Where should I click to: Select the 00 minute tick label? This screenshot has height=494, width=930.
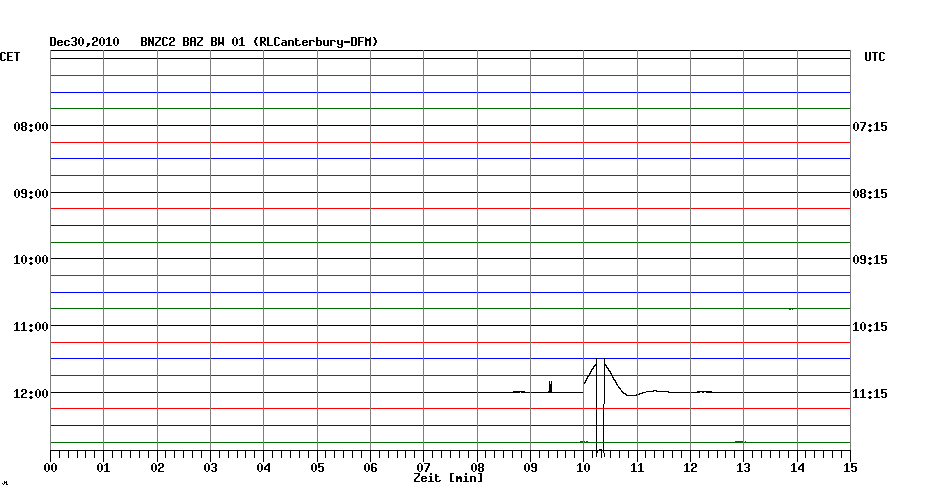[51, 467]
